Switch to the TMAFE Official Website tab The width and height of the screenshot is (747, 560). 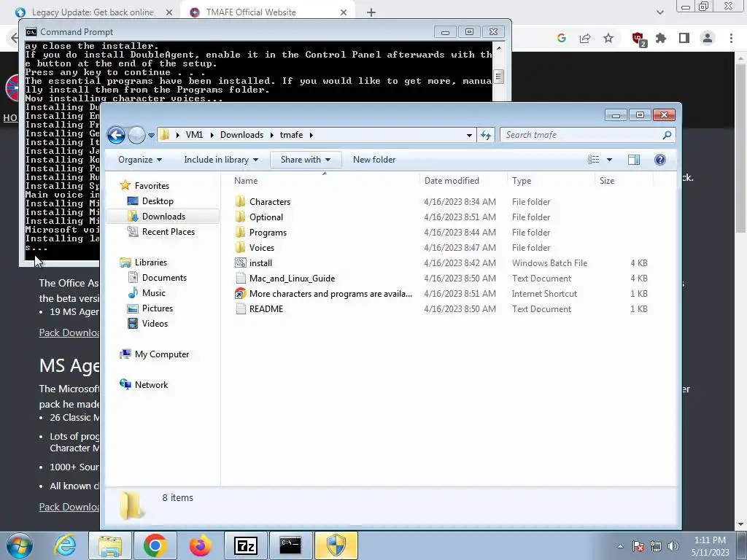point(251,12)
